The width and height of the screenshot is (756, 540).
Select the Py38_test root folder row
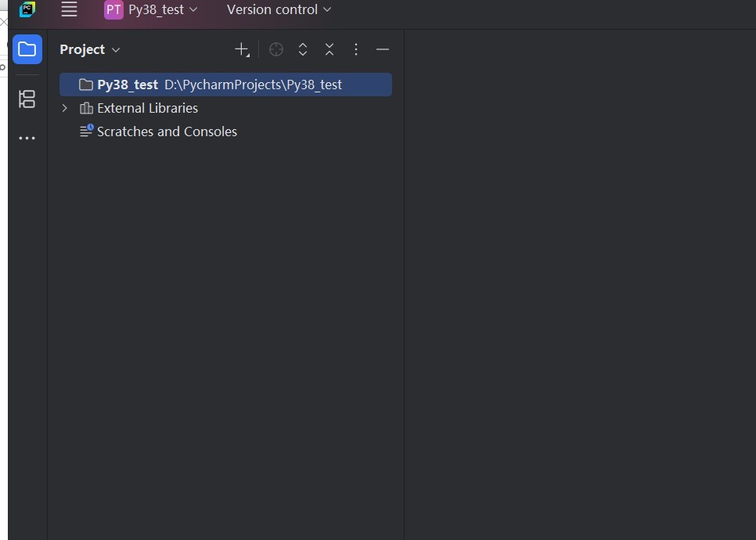pyautogui.click(x=225, y=85)
